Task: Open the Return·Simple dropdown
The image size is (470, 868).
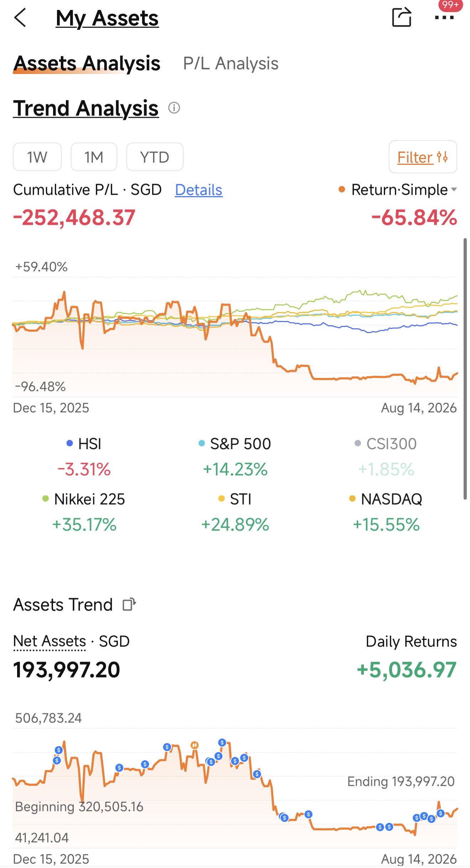Action: click(x=398, y=190)
